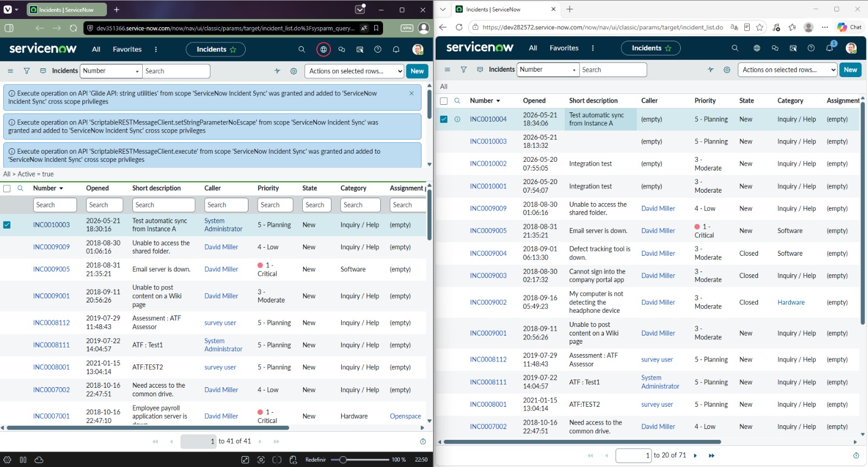Open Actions on selected rows dropdown, right window
The height and width of the screenshot is (467, 868).
pos(788,70)
